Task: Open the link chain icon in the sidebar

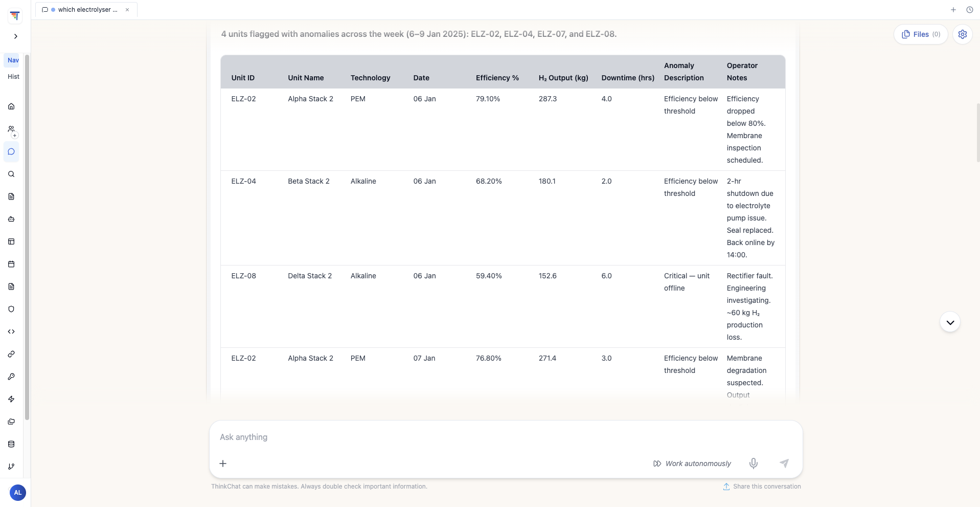Action: coord(11,354)
